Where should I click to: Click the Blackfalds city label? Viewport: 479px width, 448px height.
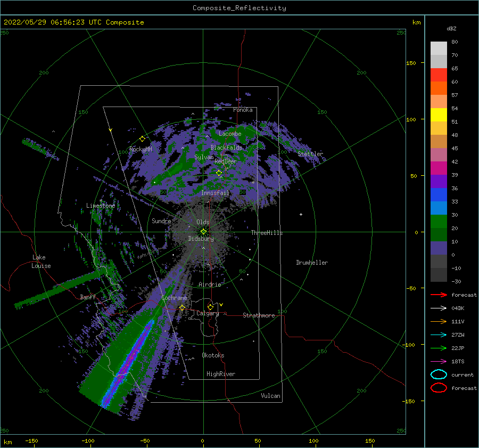click(226, 148)
